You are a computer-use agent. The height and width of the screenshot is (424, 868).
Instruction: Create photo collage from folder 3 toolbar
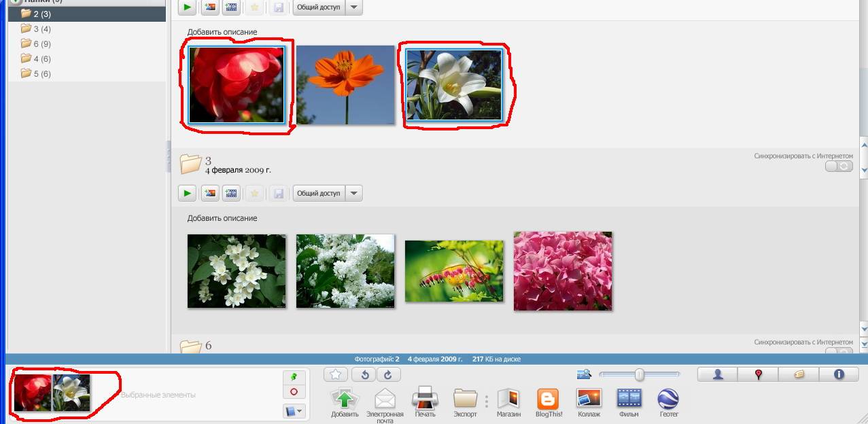coord(209,193)
